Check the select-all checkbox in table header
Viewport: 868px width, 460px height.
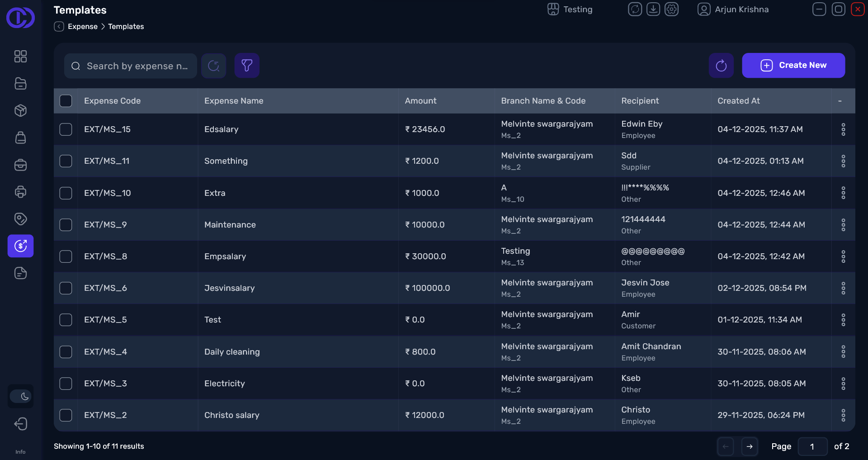[x=66, y=101]
